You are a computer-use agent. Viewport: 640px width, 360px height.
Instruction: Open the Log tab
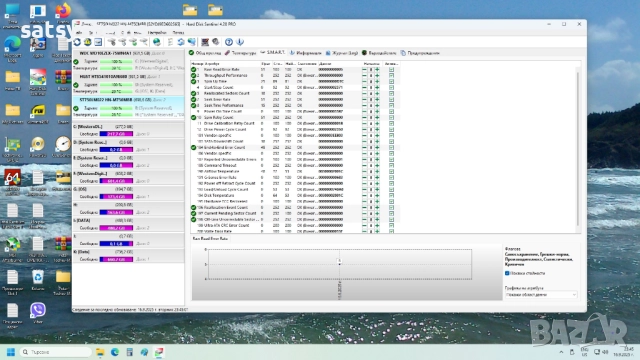tap(342, 53)
